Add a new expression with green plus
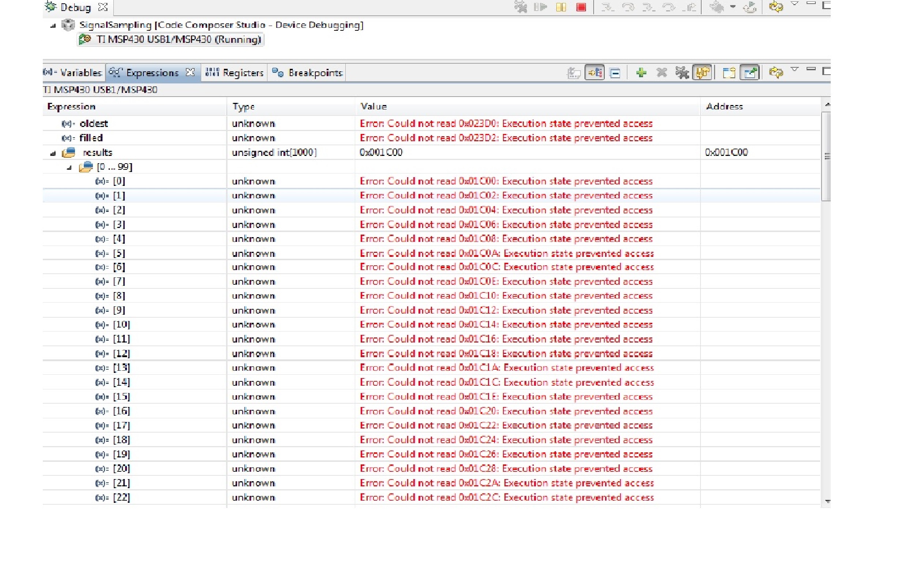The width and height of the screenshot is (924, 587). tap(641, 72)
